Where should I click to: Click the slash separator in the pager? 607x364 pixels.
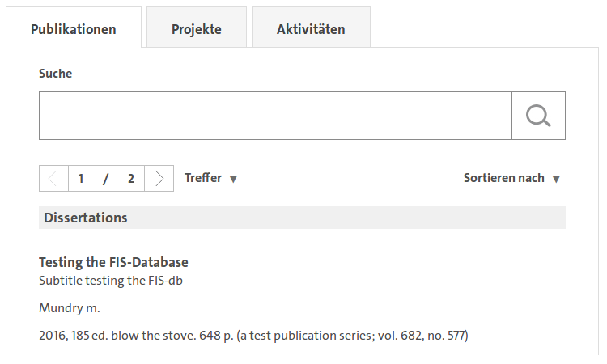pos(106,178)
